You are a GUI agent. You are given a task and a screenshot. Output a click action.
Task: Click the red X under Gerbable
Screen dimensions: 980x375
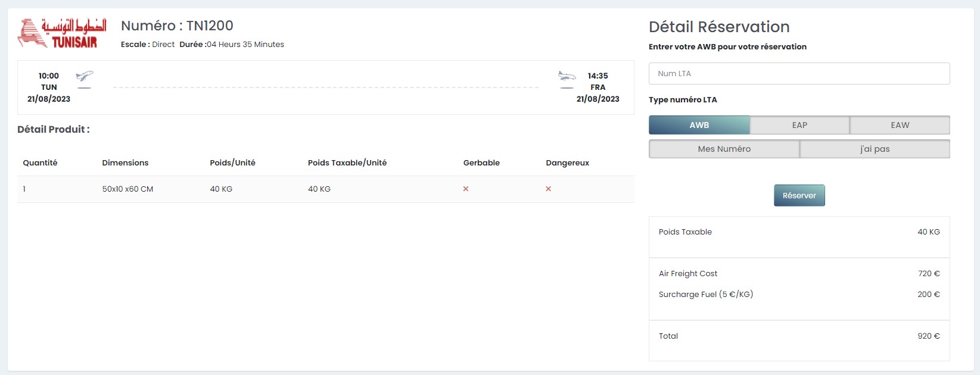466,189
